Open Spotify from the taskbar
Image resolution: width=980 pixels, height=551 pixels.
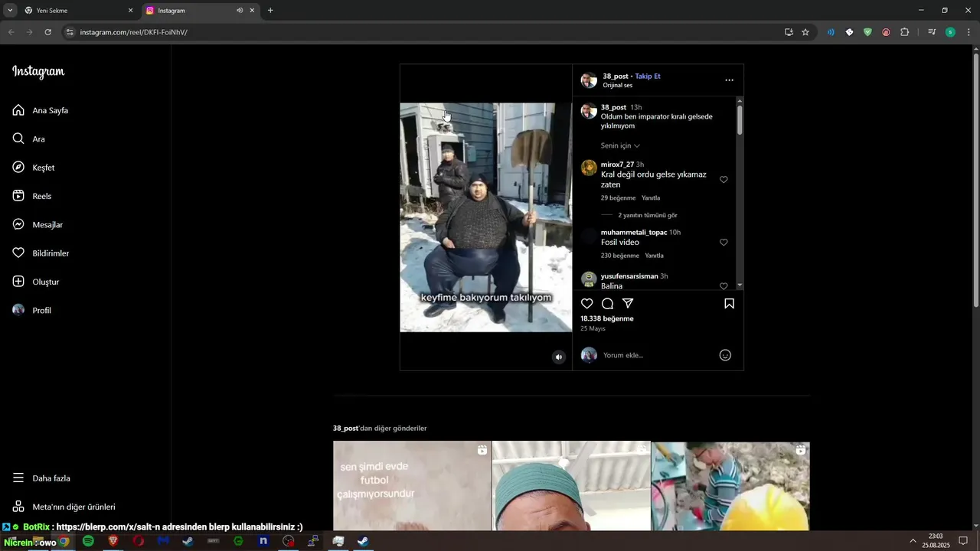pos(88,541)
